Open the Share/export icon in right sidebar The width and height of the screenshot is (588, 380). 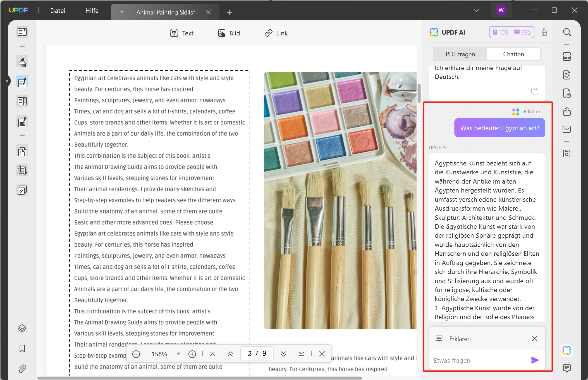[567, 111]
